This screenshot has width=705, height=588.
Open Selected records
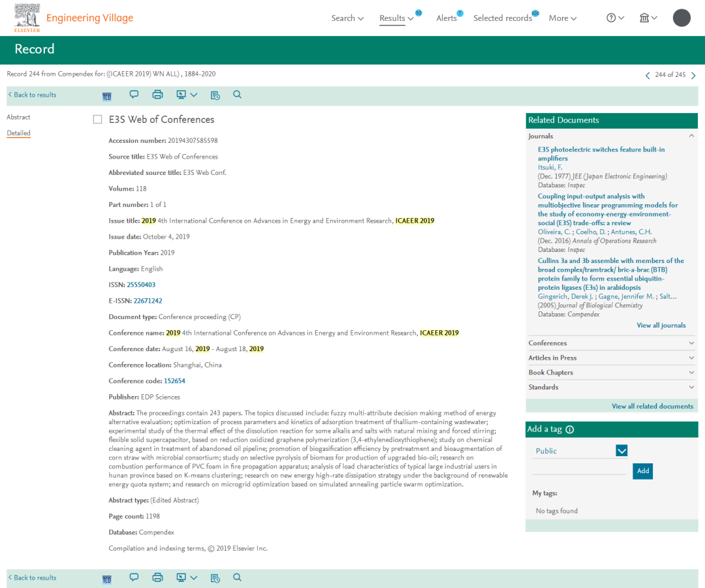tap(503, 18)
